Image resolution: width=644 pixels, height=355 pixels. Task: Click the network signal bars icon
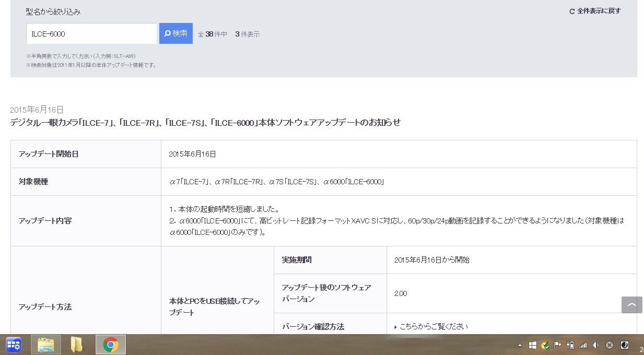click(x=583, y=345)
